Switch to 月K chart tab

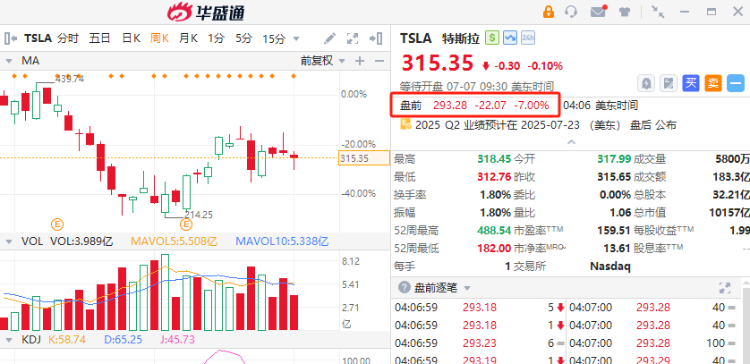(188, 38)
